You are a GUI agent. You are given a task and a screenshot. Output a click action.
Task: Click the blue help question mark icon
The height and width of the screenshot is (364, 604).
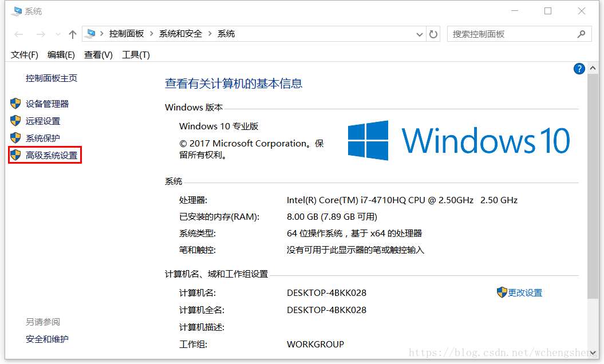point(579,68)
